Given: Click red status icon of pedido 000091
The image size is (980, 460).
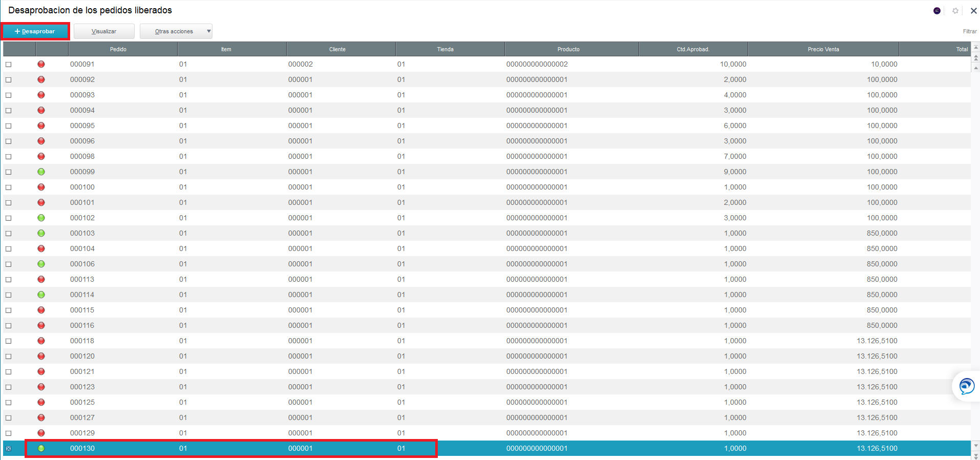Looking at the screenshot, I should [41, 64].
